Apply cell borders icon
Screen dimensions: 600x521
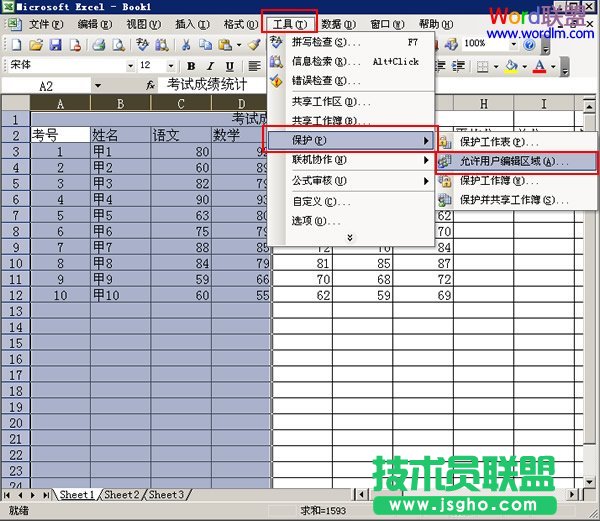[483, 67]
